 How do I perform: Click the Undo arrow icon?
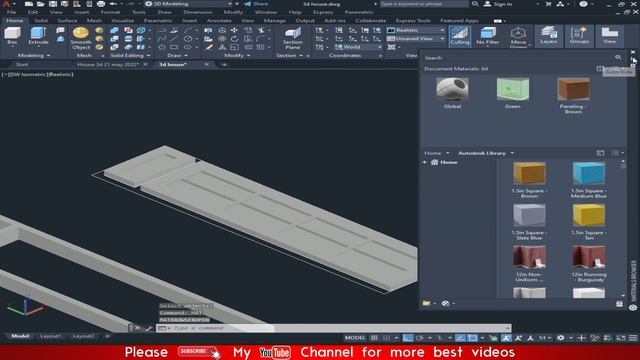113,4
